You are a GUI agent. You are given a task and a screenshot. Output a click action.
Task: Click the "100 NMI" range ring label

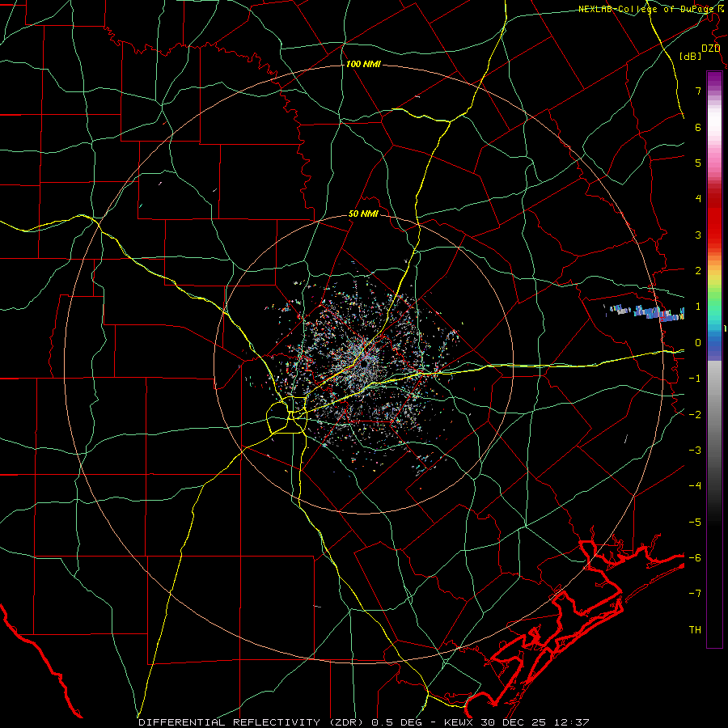click(x=363, y=64)
